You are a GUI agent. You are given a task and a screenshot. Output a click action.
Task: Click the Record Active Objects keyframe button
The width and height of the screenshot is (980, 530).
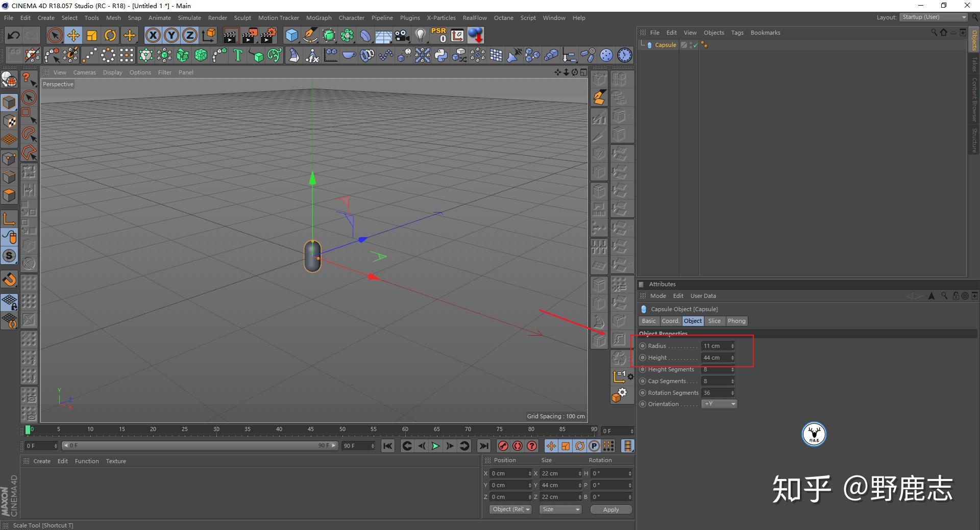click(503, 446)
